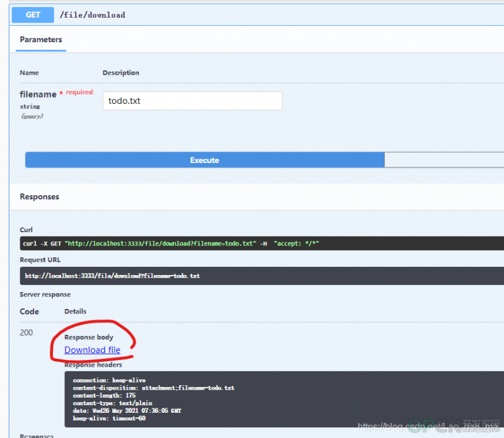The height and width of the screenshot is (438, 504).
Task: Click the Response body label
Action: (x=89, y=337)
